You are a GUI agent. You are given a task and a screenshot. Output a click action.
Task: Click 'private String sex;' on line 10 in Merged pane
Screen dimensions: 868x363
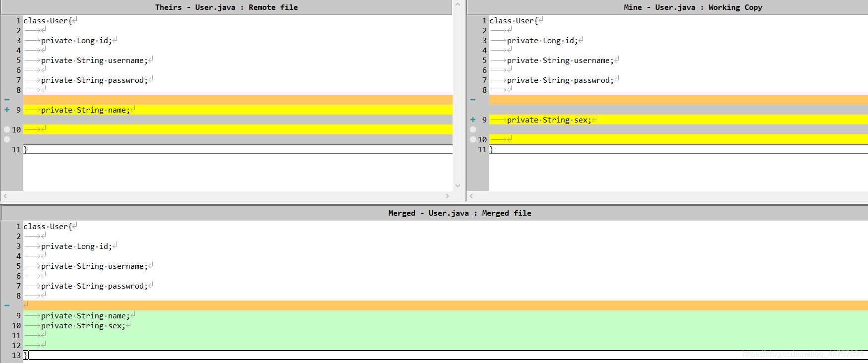coord(83,326)
